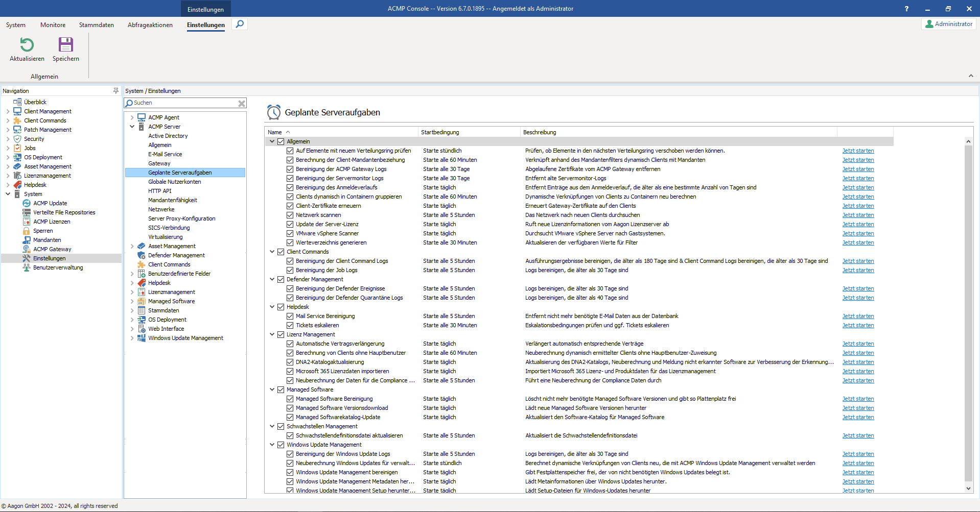Collapse the ACMP Server tree node
This screenshot has width=980, height=512.
pos(132,127)
